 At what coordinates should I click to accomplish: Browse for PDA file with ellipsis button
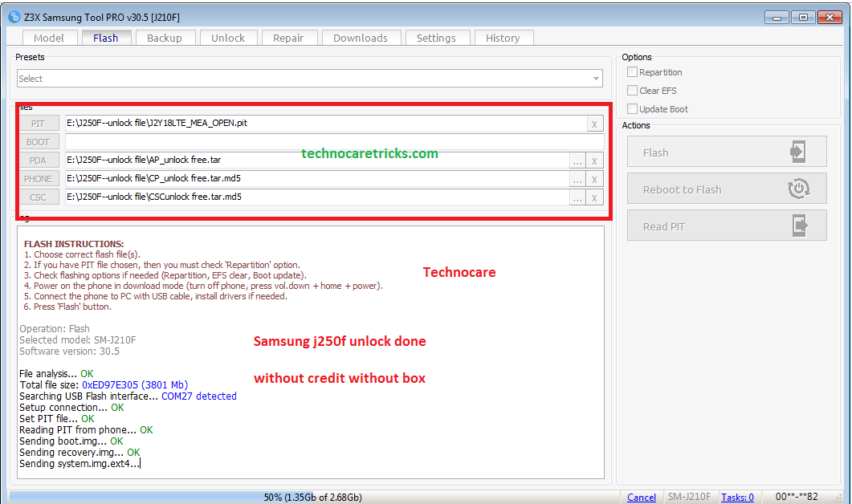point(577,161)
